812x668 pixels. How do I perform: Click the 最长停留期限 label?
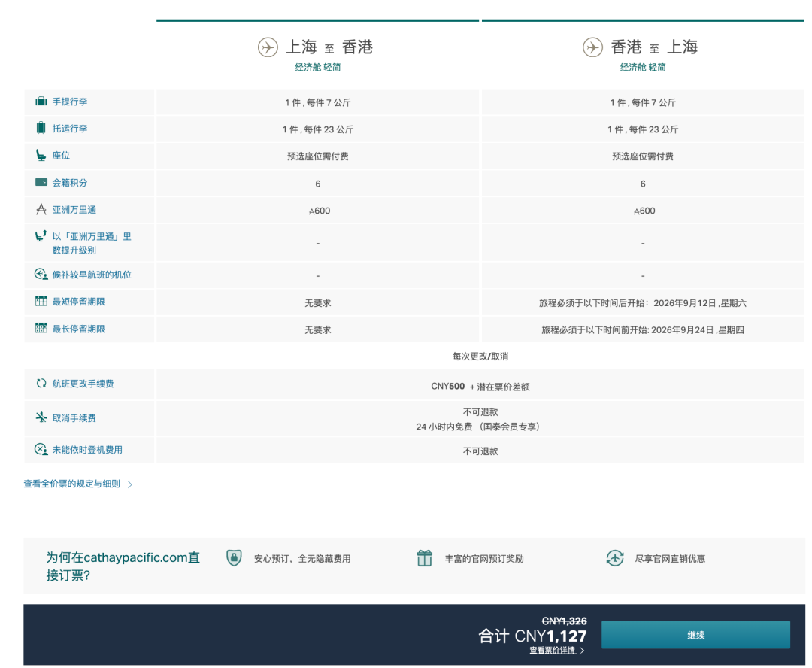(x=79, y=329)
